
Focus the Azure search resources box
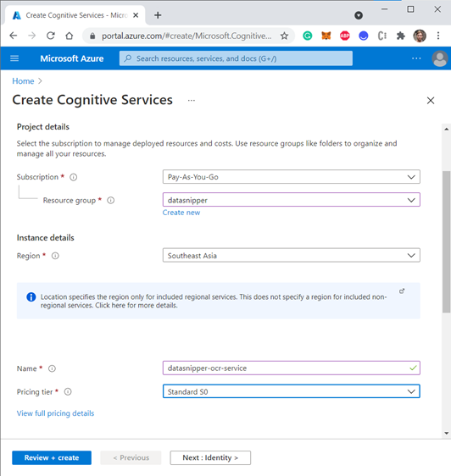click(x=236, y=58)
